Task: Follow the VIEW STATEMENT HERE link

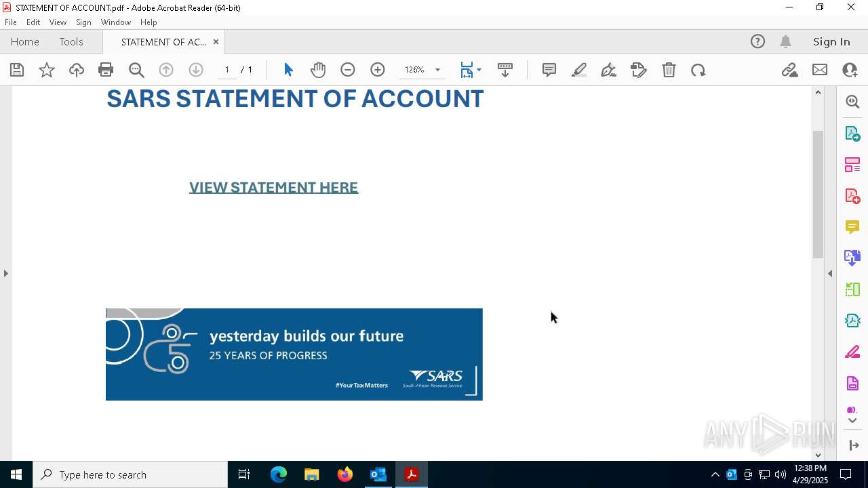Action: (x=273, y=188)
